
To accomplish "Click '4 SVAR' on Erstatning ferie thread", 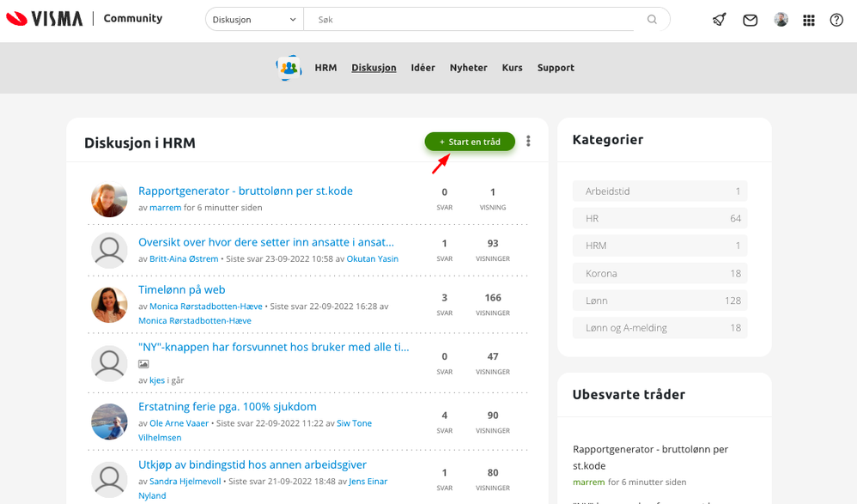I will pyautogui.click(x=444, y=422).
